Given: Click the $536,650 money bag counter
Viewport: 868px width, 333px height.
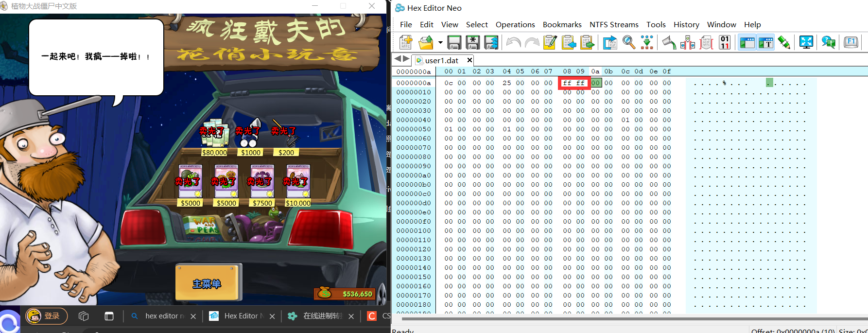Looking at the screenshot, I should tap(346, 293).
